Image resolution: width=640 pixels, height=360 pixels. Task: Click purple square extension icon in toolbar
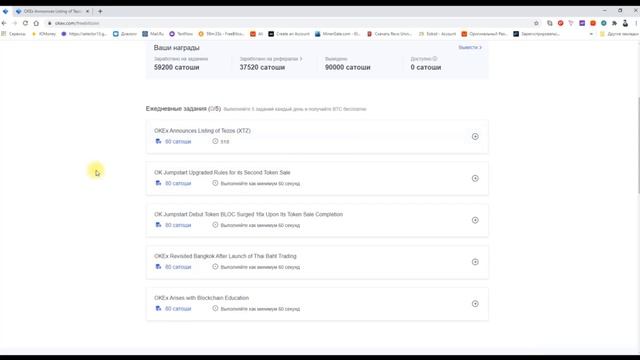582,23
